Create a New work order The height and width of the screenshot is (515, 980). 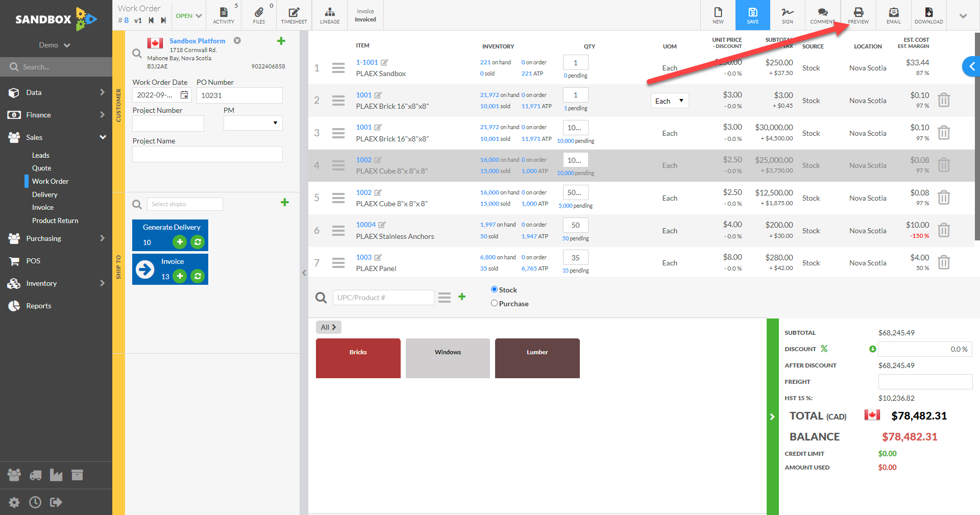point(718,15)
